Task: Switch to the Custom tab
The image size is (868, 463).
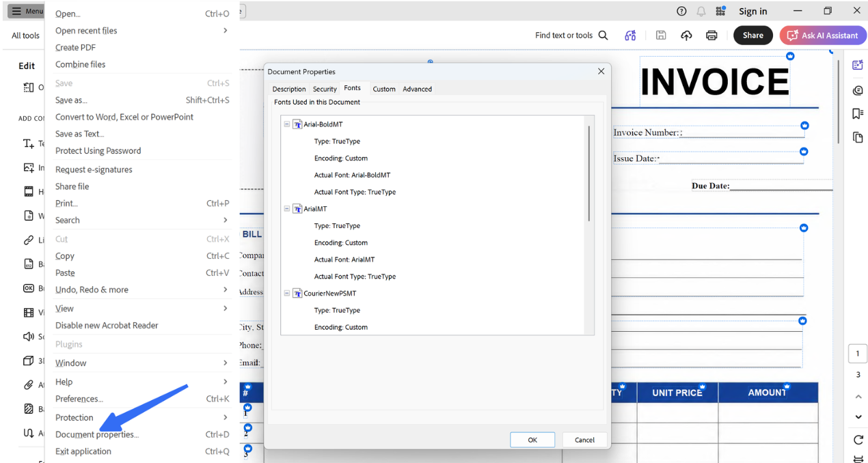Action: point(384,89)
